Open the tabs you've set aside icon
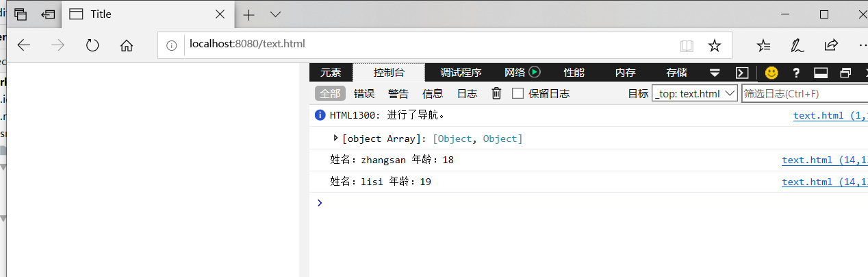868x277 pixels. (21, 14)
